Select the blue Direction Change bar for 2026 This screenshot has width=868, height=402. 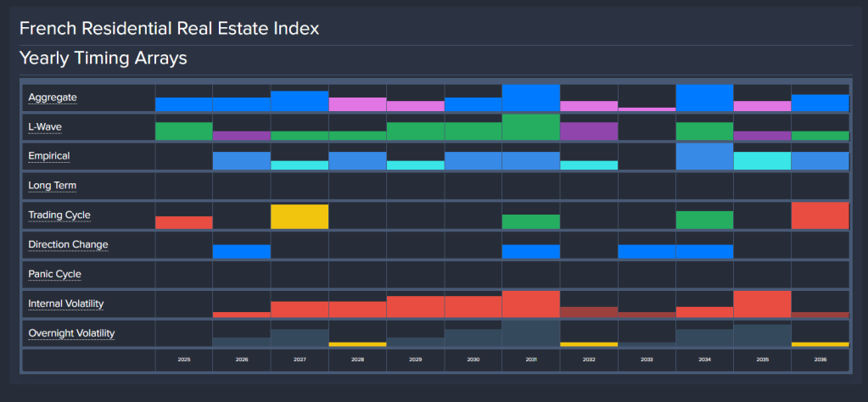241,252
